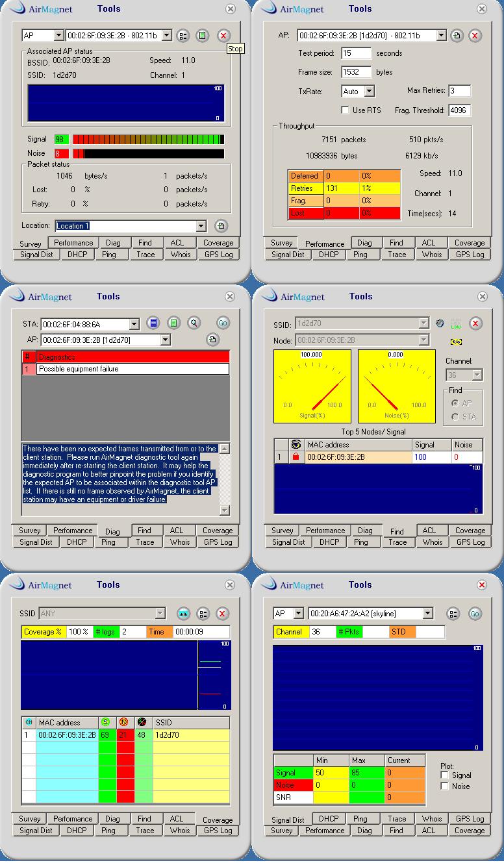Screen dimensions: 504x865
Task: Click the Noise level bar in the Survey panel
Action: (x=148, y=153)
